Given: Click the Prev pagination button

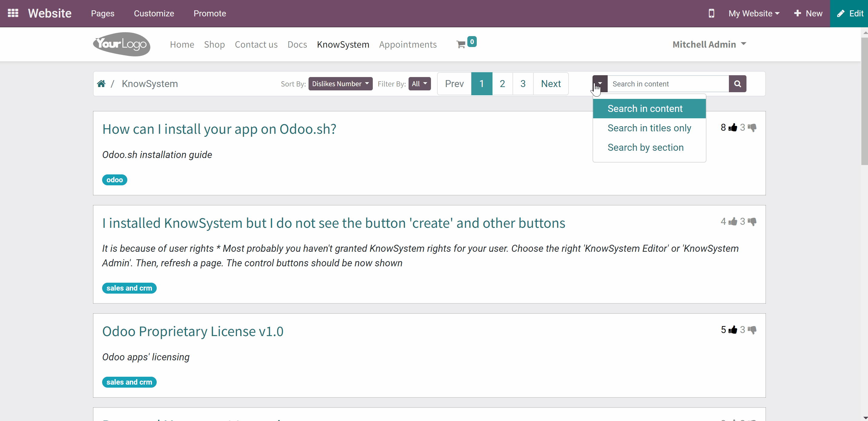Looking at the screenshot, I should click(x=454, y=84).
